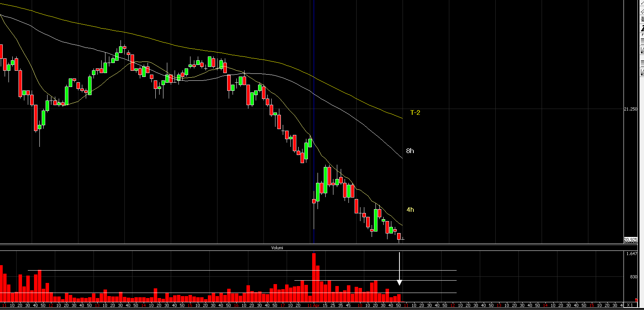This screenshot has width=644, height=310.
Task: Click the 21.250 price axis label
Action: point(630,109)
